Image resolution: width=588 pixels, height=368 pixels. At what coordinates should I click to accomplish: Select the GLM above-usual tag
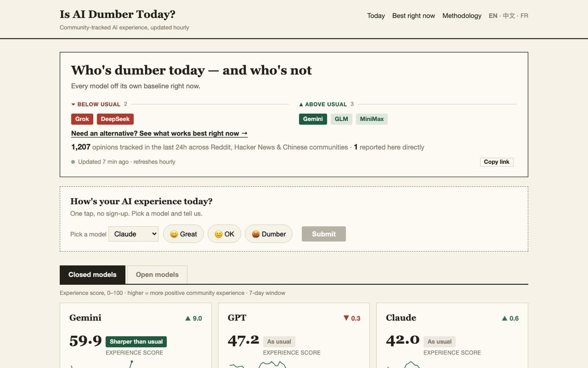click(x=341, y=119)
